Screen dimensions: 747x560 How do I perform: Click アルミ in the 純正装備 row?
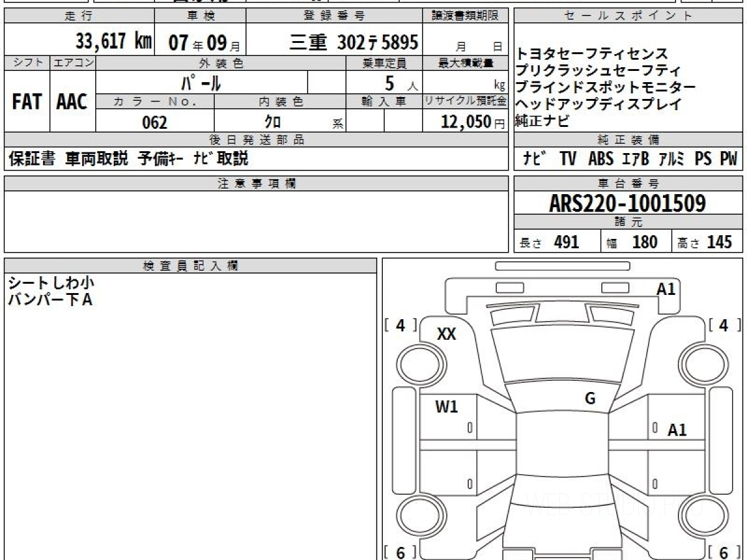(672, 159)
